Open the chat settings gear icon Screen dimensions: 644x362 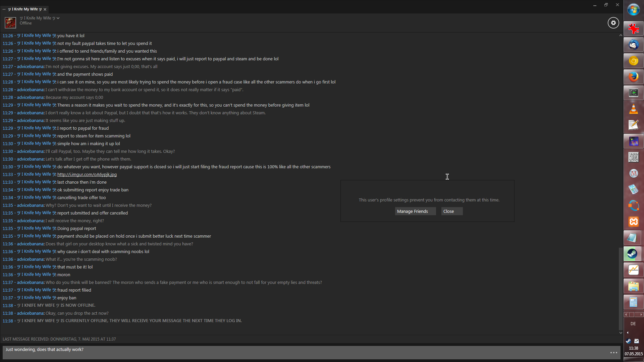613,23
